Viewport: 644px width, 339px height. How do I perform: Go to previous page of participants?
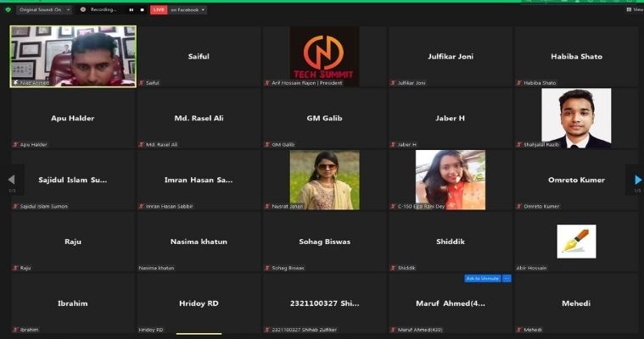click(11, 180)
